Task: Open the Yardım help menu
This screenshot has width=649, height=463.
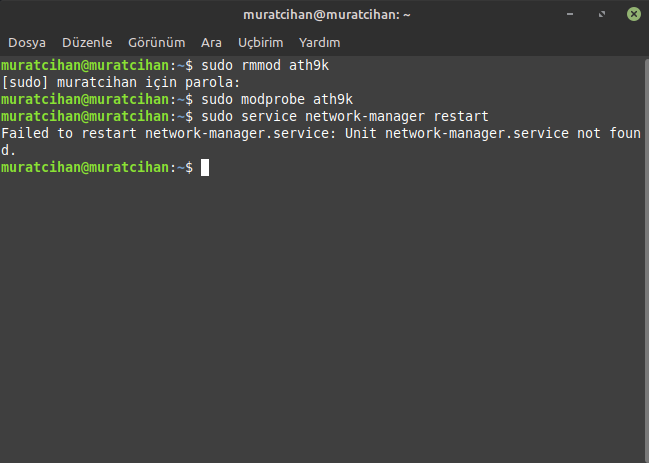Action: 320,43
